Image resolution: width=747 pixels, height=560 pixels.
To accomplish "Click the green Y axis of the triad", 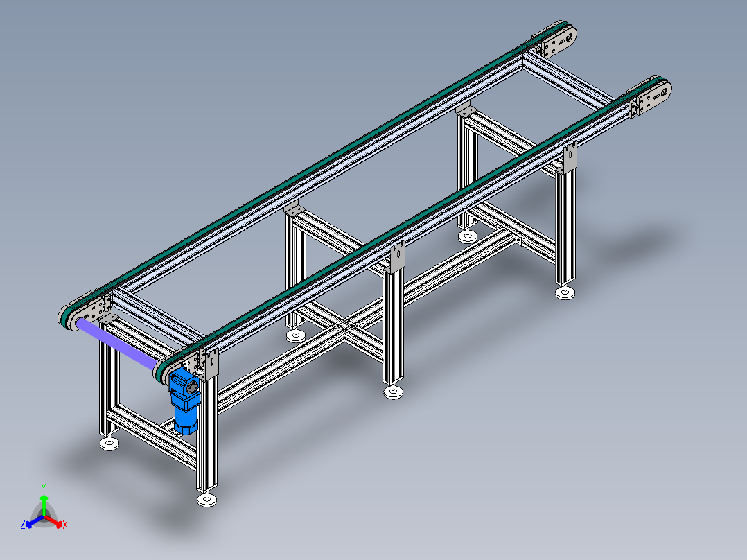I will (44, 505).
